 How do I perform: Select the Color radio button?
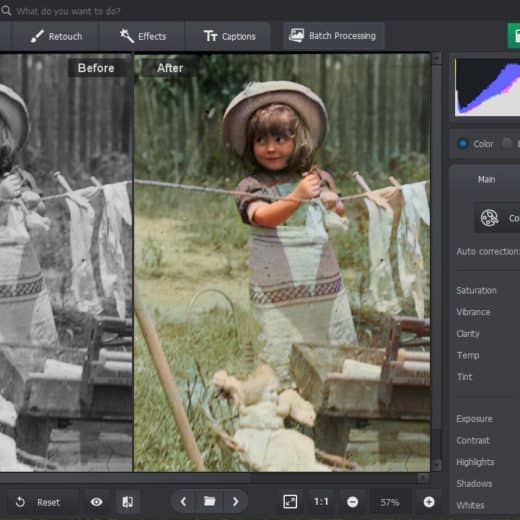click(463, 144)
